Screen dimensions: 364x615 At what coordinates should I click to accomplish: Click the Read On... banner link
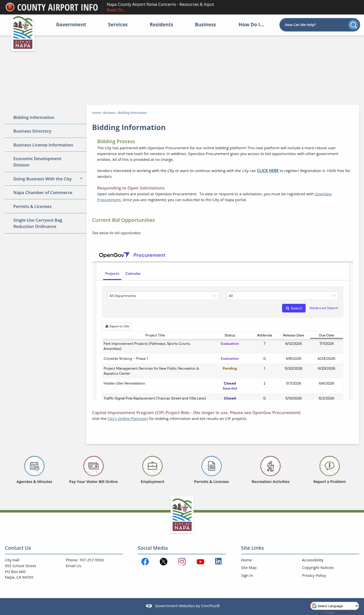tap(116, 10)
